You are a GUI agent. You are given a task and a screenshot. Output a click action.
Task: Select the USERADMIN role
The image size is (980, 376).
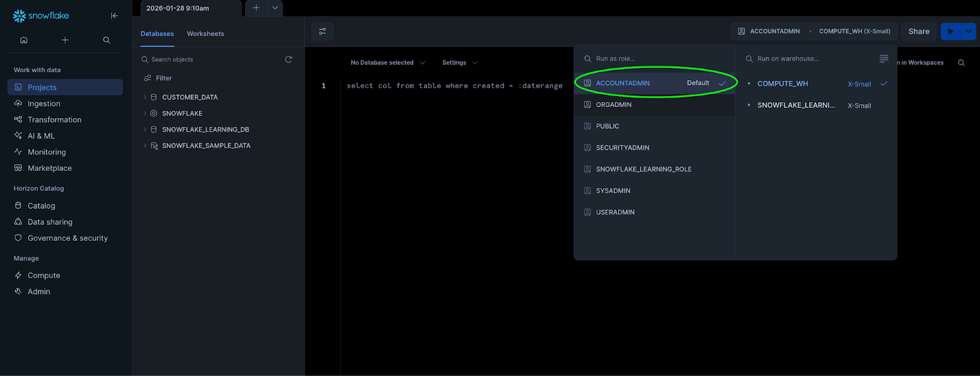coord(654,212)
